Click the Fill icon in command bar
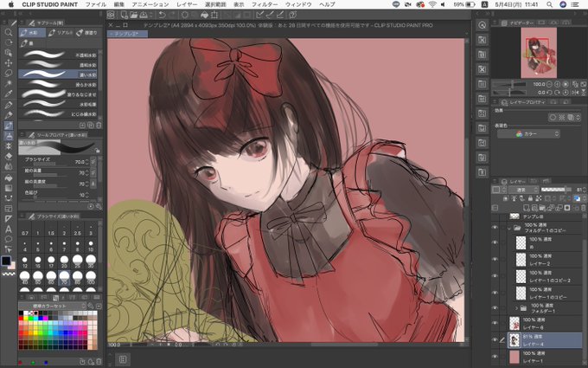Viewport: 588px width, 368px height. pos(204,15)
